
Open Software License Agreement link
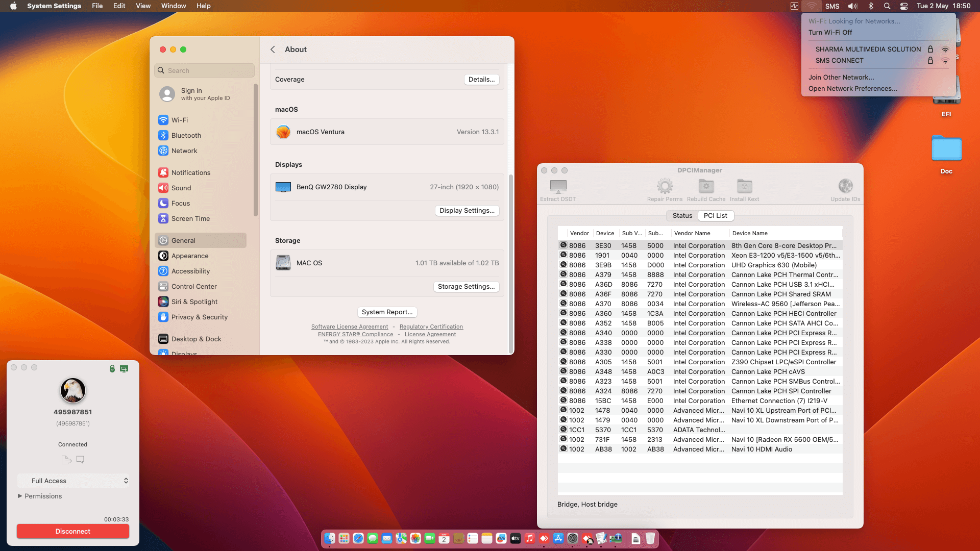[350, 327]
